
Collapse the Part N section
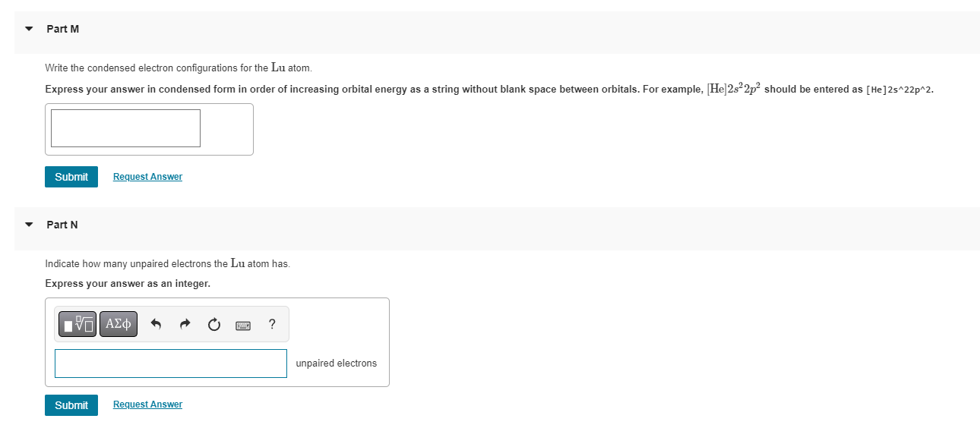(29, 225)
